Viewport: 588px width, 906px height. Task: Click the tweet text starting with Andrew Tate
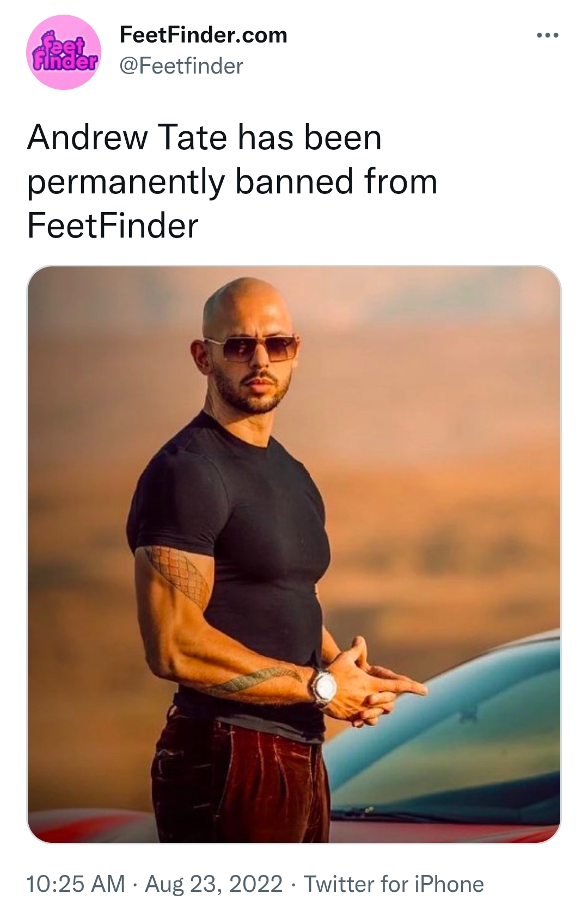(x=232, y=181)
